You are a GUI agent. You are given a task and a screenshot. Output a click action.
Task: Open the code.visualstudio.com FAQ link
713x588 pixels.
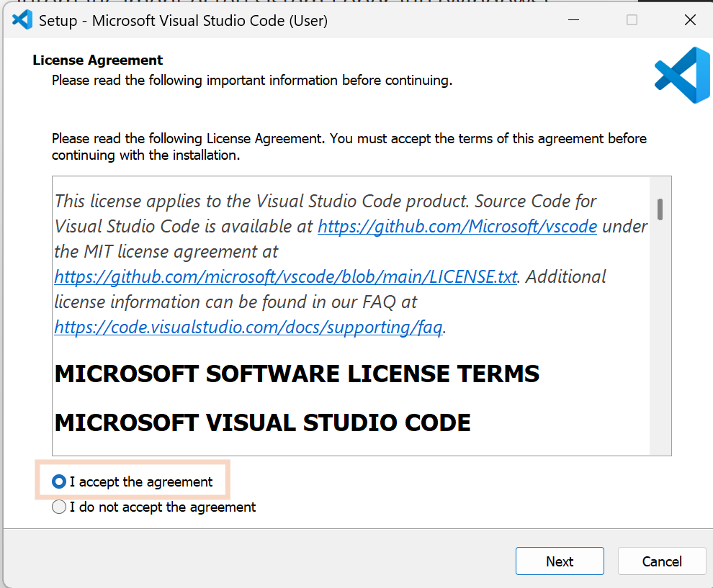point(248,327)
